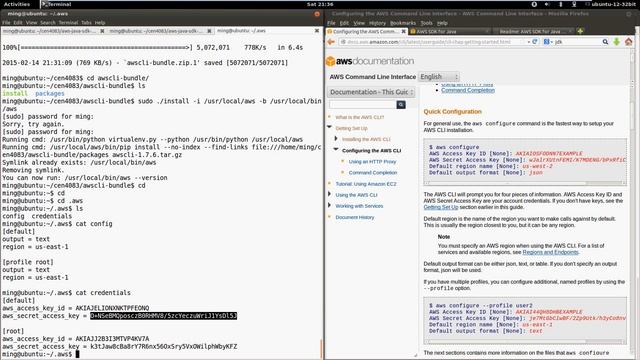
Task: Expand 'Working with Services' sidebar section
Action: pyautogui.click(x=329, y=205)
